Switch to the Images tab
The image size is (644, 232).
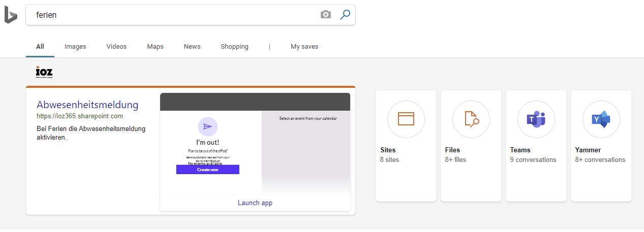click(75, 47)
